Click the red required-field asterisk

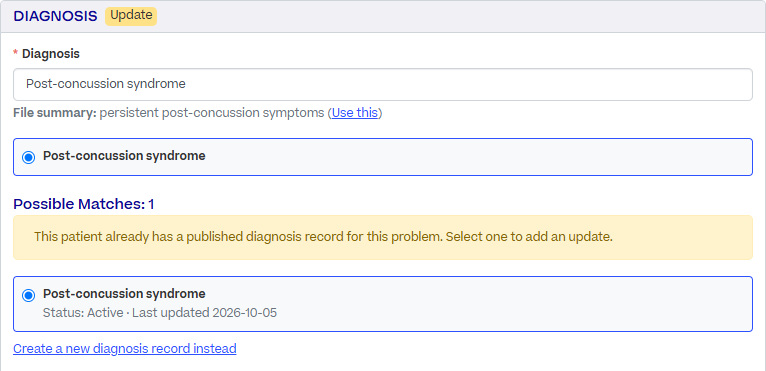coord(16,54)
